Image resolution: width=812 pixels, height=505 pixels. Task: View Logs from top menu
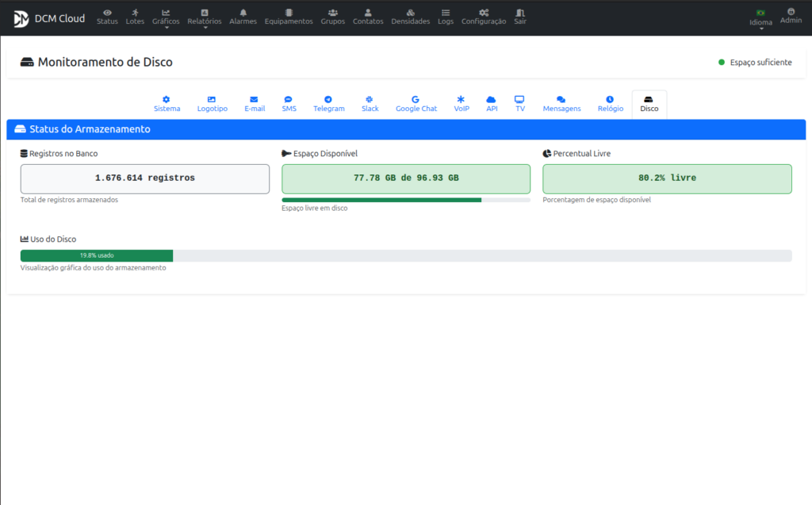tap(446, 17)
